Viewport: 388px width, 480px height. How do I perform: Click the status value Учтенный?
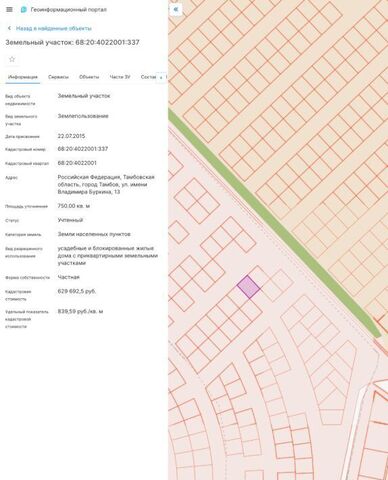[x=70, y=220]
